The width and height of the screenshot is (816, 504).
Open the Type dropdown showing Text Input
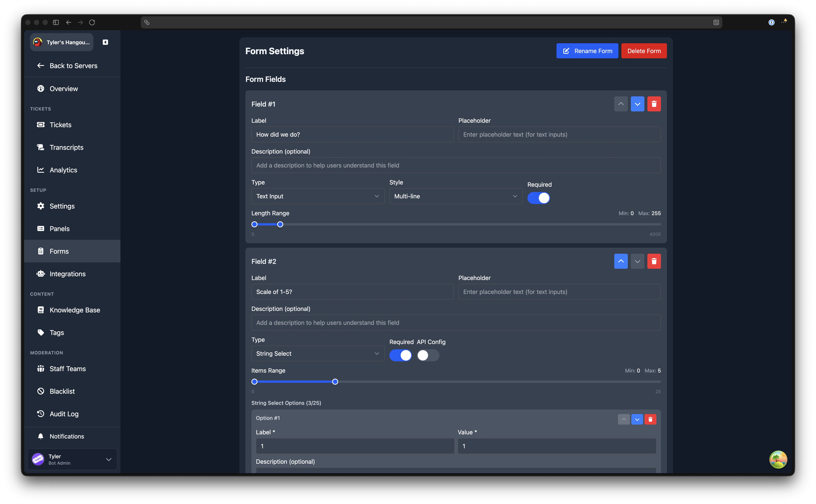318,196
